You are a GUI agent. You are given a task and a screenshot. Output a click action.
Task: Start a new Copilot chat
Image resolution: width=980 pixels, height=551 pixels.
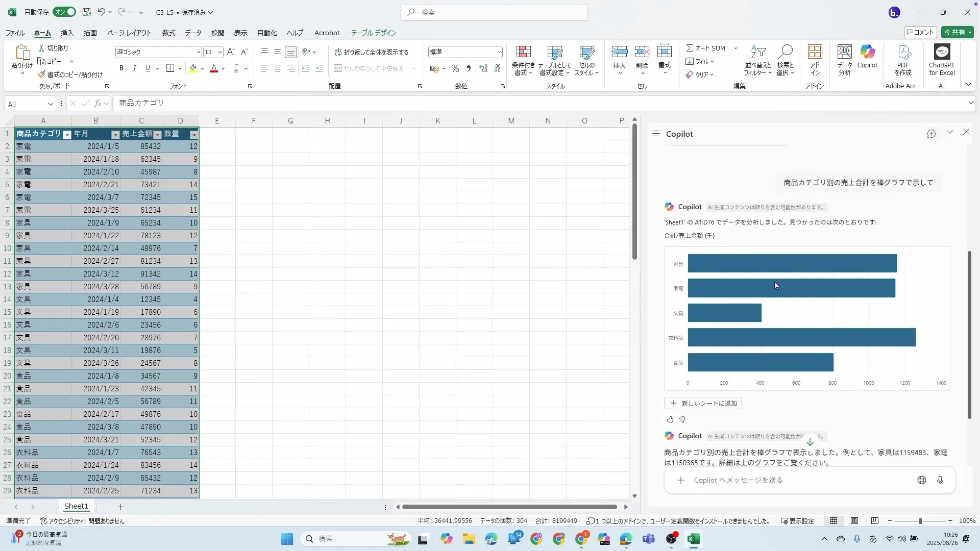coord(931,134)
